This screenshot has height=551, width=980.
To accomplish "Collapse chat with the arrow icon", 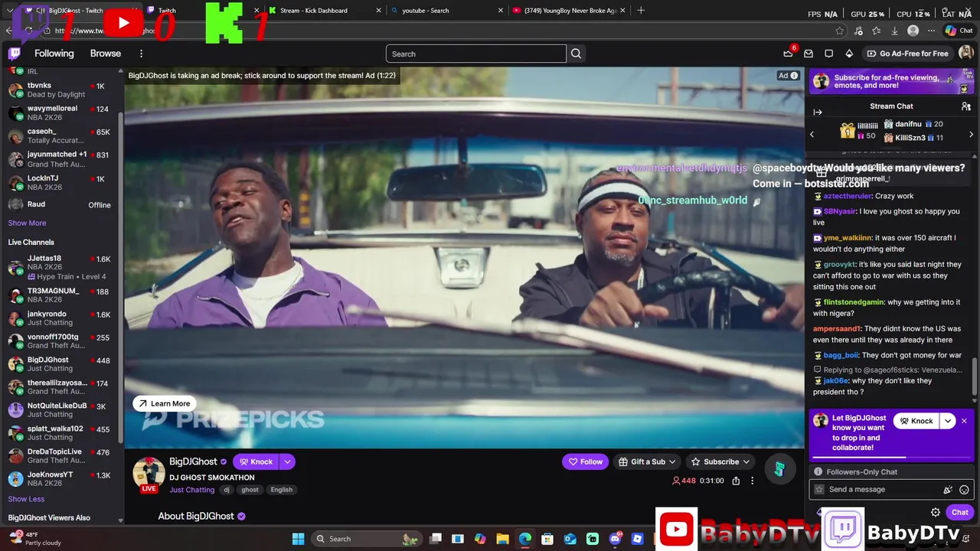I will [x=818, y=112].
